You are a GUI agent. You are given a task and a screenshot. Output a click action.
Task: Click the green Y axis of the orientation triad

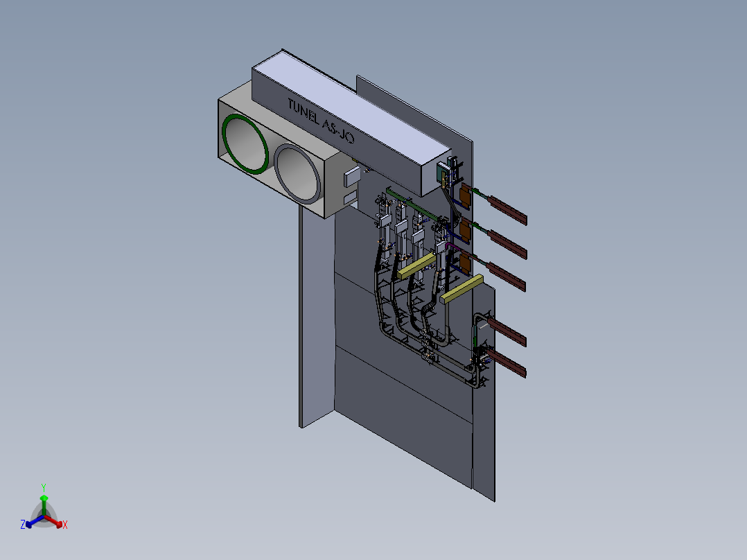[44, 505]
